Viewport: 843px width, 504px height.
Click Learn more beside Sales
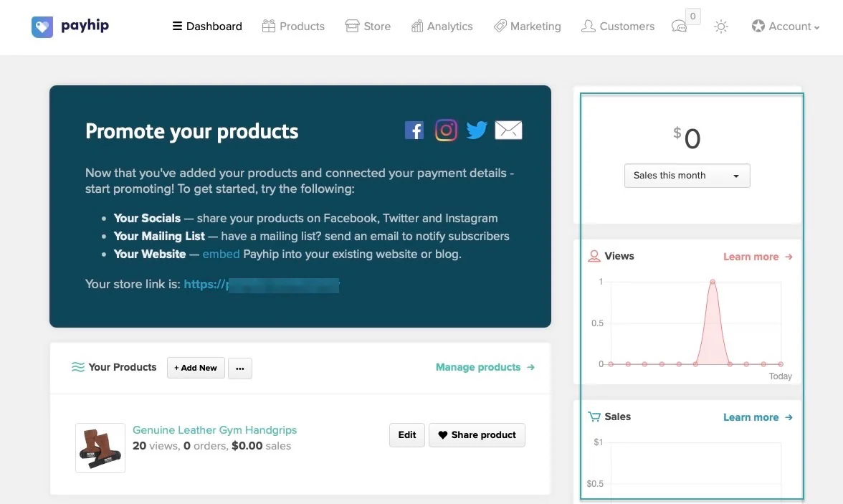pos(758,417)
